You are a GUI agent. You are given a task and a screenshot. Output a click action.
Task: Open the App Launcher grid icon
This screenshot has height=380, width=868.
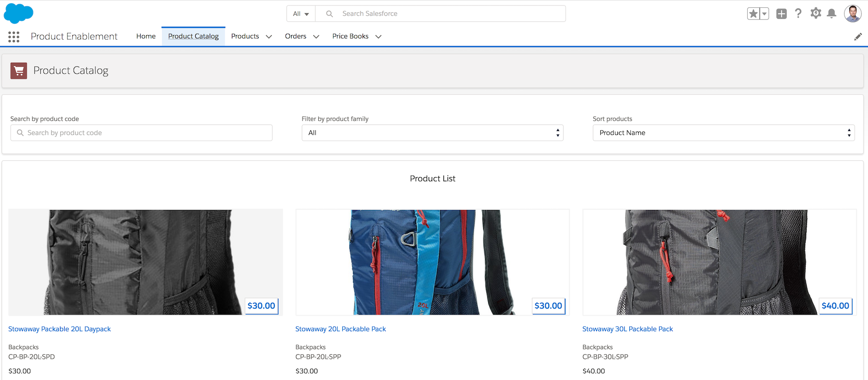click(14, 37)
